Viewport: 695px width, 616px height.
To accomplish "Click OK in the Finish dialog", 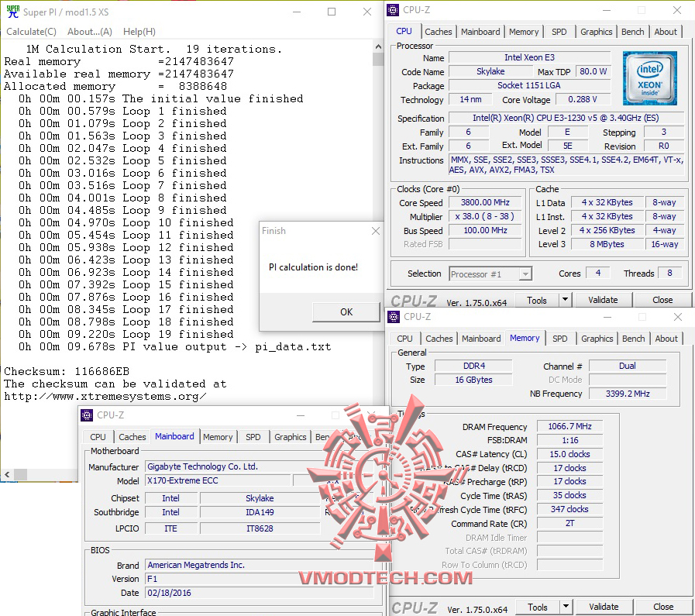I will point(346,312).
